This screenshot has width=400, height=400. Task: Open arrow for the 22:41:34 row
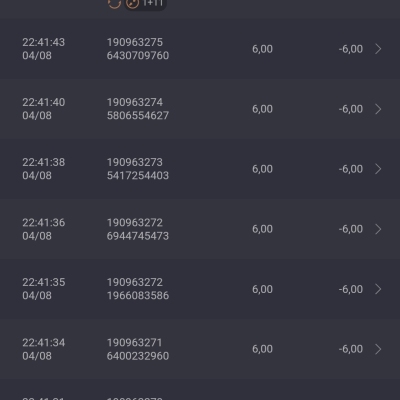tap(378, 349)
